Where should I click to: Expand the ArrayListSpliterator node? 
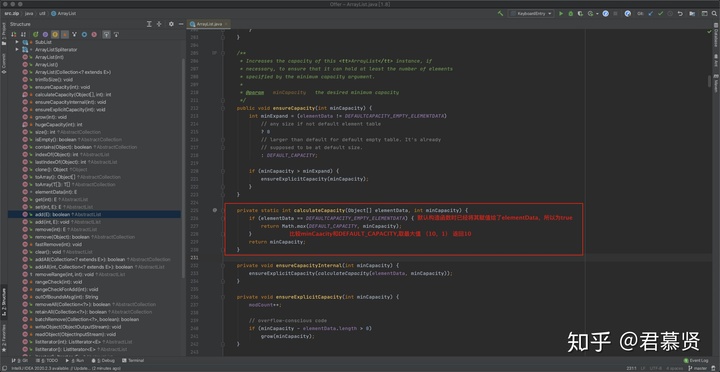click(17, 49)
